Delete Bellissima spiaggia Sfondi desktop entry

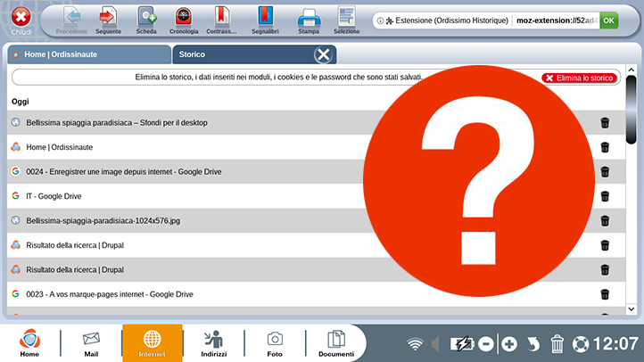(605, 123)
